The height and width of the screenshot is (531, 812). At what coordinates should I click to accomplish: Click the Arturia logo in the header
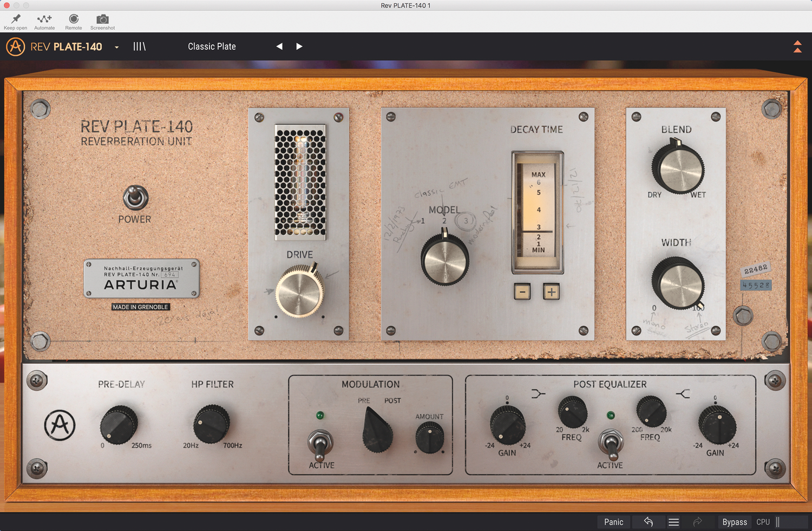coord(15,47)
